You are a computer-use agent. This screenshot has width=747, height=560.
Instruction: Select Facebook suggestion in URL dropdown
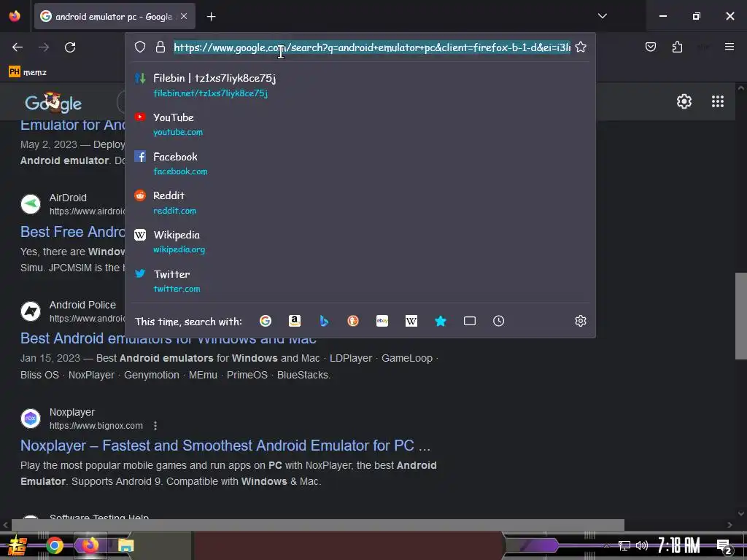[x=360, y=163]
